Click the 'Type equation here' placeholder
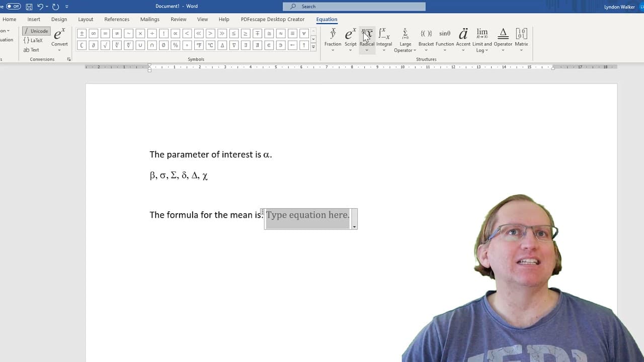This screenshot has width=644, height=362. pos(307,215)
